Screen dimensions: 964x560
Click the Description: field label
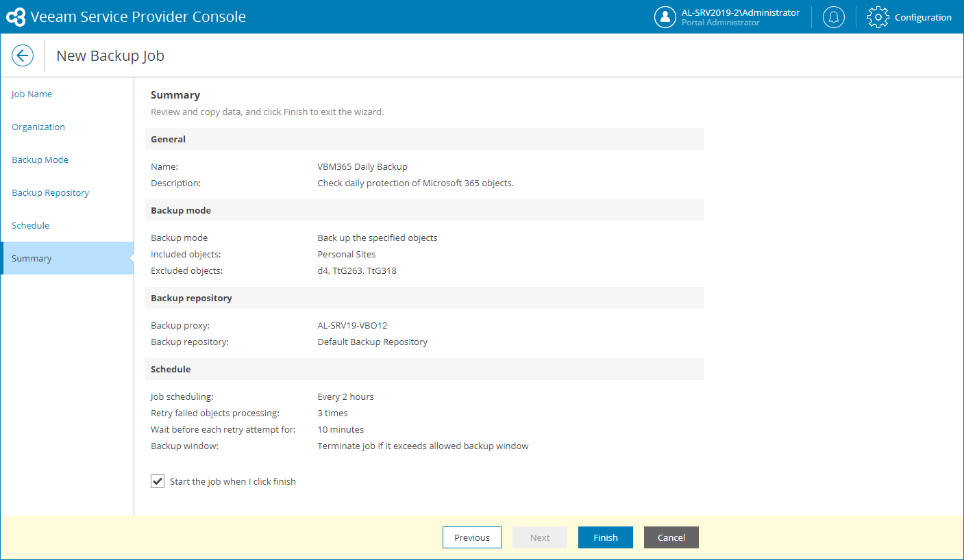[176, 183]
